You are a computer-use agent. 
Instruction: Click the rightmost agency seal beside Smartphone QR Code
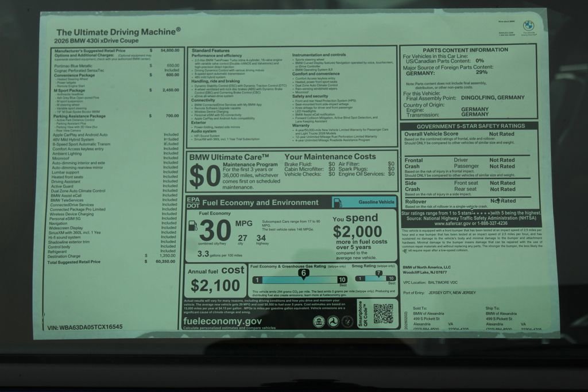click(x=347, y=321)
